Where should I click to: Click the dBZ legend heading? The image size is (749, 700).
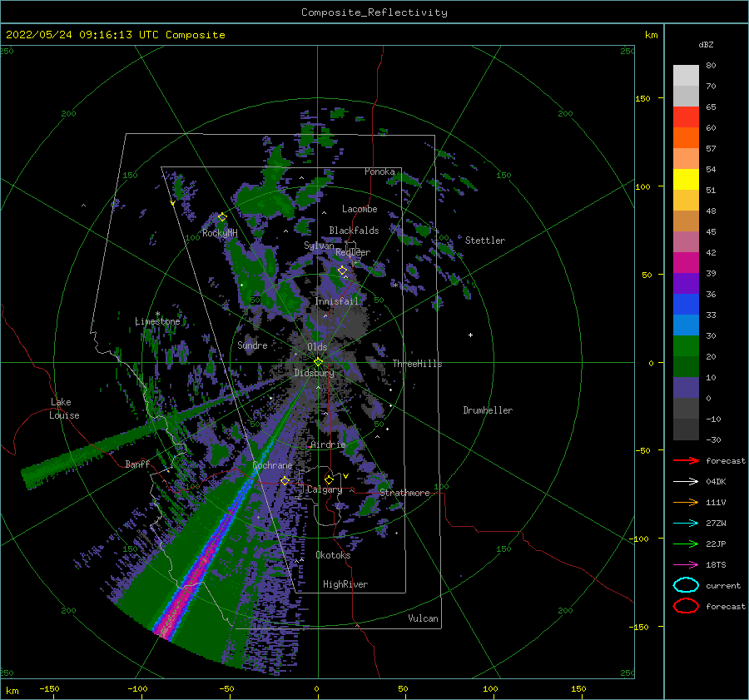click(x=706, y=44)
